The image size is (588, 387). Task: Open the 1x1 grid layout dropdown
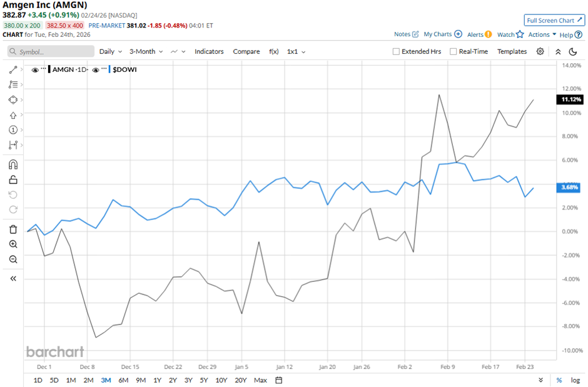[296, 52]
